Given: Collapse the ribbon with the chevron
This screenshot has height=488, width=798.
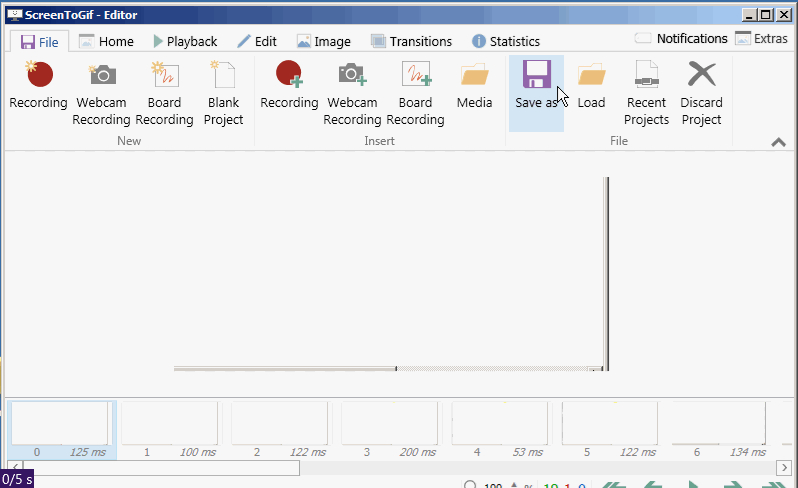Looking at the screenshot, I should [778, 142].
